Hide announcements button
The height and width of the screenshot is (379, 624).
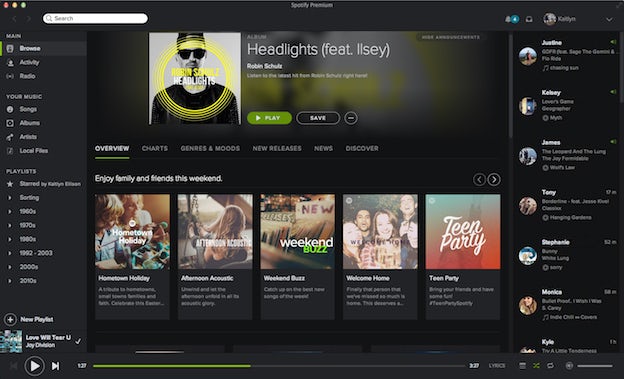click(x=451, y=37)
